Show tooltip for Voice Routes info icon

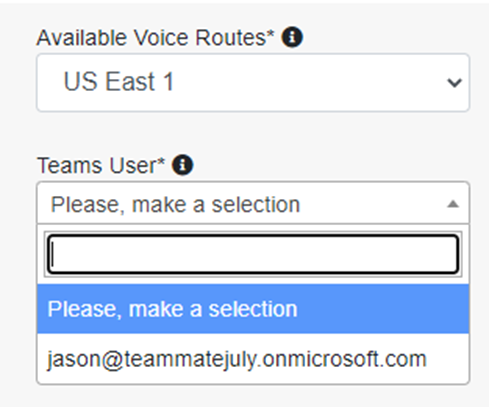[x=292, y=37]
